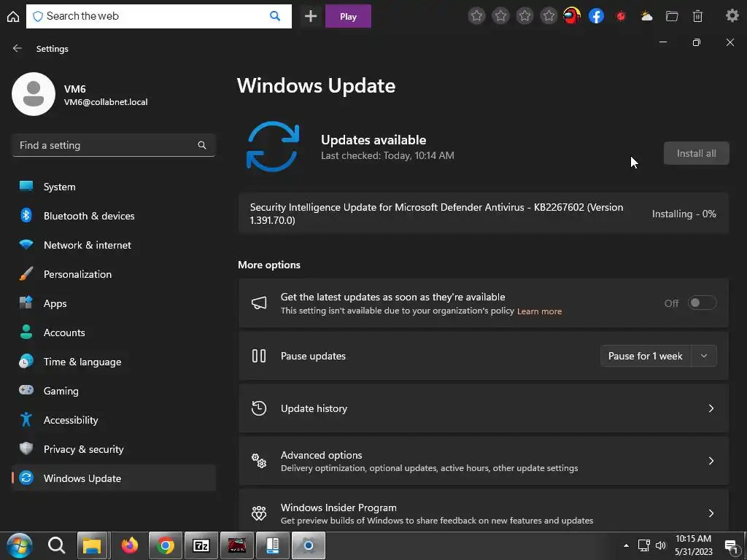Image resolution: width=747 pixels, height=560 pixels.
Task: Click the first empty star bookmark slot
Action: tap(476, 16)
